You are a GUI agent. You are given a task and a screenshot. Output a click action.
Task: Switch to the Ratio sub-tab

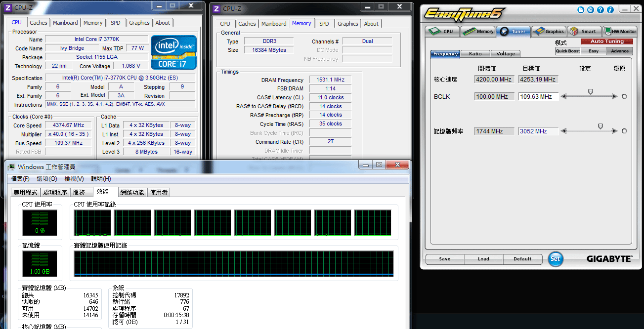point(475,54)
